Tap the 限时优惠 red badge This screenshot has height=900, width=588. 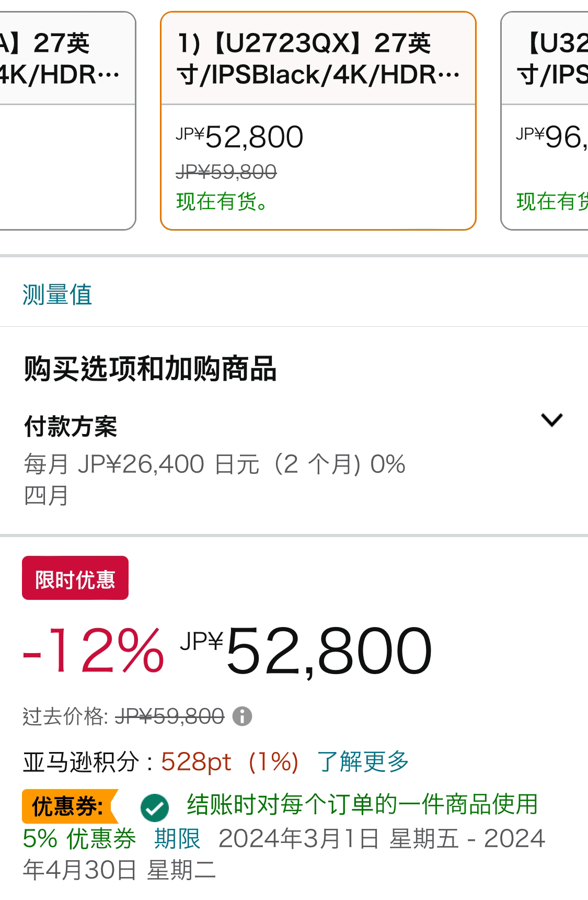(75, 578)
